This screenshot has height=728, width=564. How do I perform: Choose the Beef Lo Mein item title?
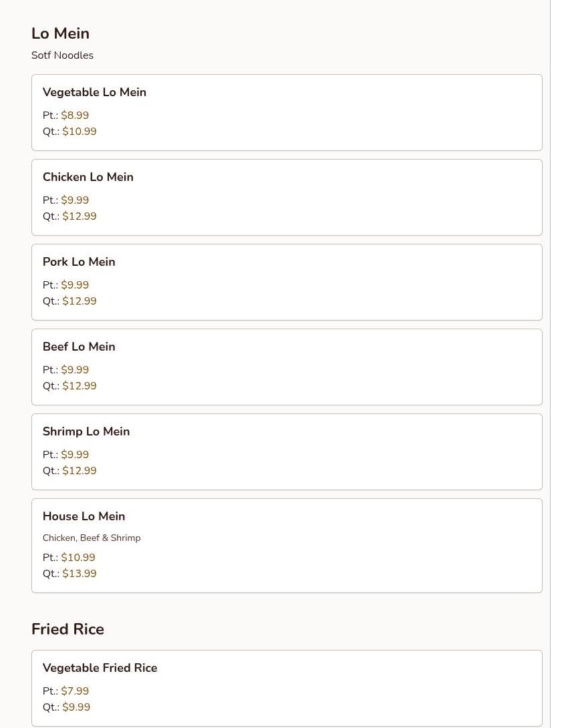pyautogui.click(x=79, y=347)
